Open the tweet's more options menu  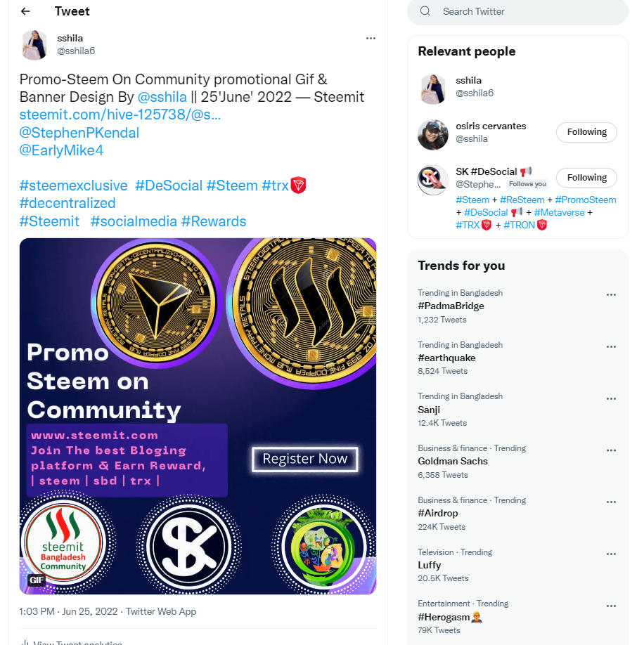371,38
